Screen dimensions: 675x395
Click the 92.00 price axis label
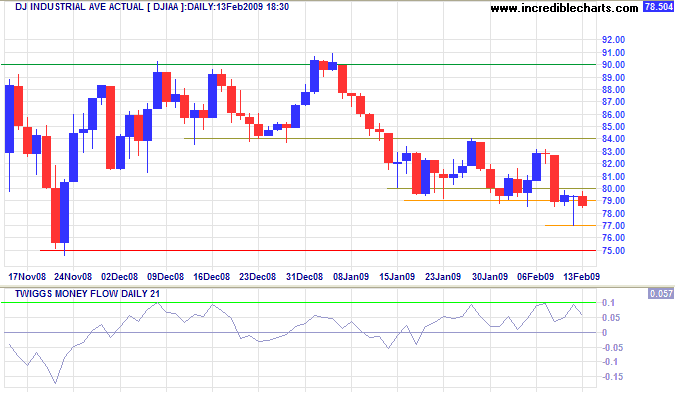[x=613, y=40]
